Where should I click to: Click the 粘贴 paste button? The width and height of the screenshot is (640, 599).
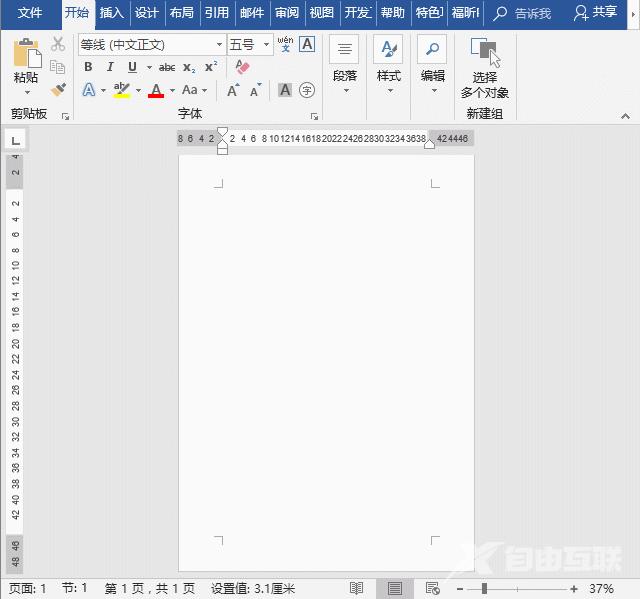click(x=26, y=60)
